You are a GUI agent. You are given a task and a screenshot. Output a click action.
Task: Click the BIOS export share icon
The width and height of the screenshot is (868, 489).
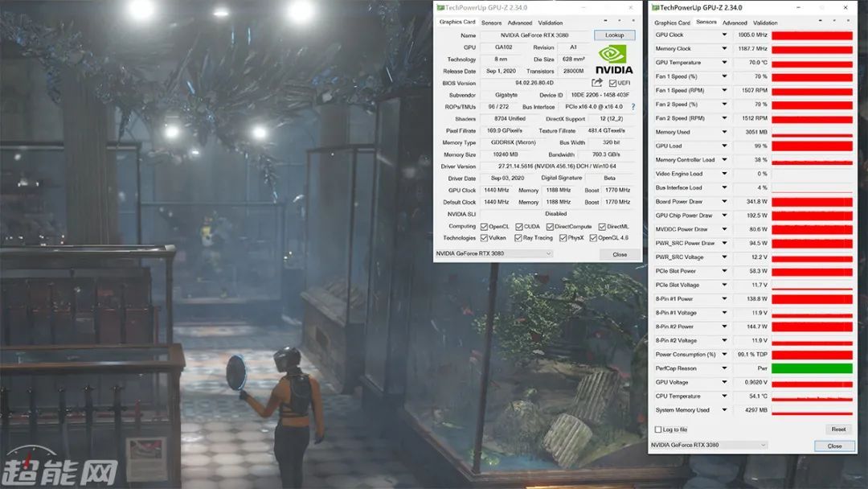point(596,83)
